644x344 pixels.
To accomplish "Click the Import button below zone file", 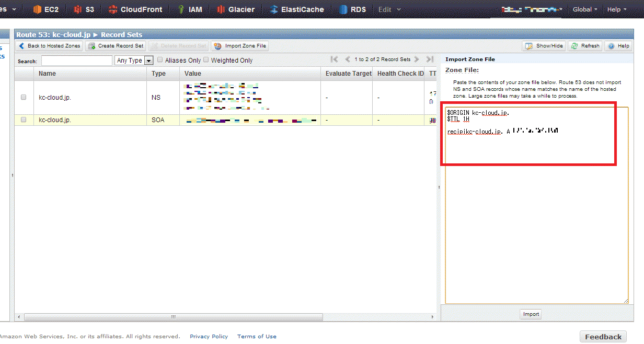I will [x=531, y=314].
